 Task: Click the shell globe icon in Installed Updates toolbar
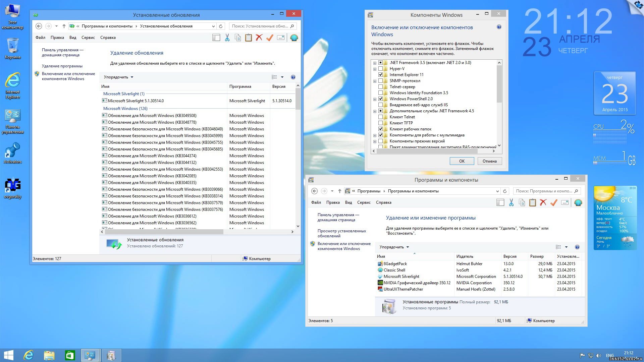294,38
